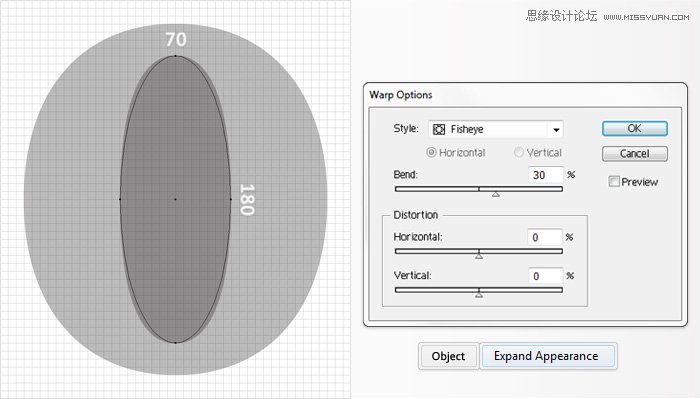Click the Distortion group label
Image resolution: width=700 pixels, height=399 pixels.
click(416, 215)
